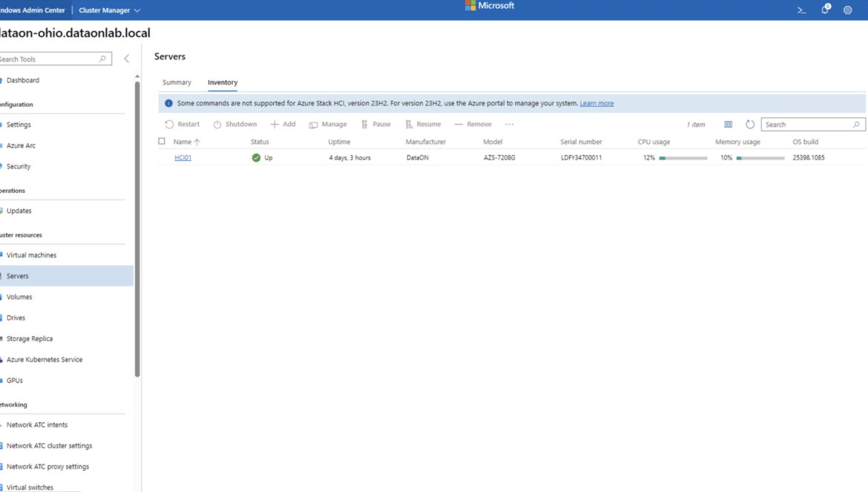Click the HCI01 Memory usage bar
Image resolution: width=868 pixels, height=492 pixels.
760,158
